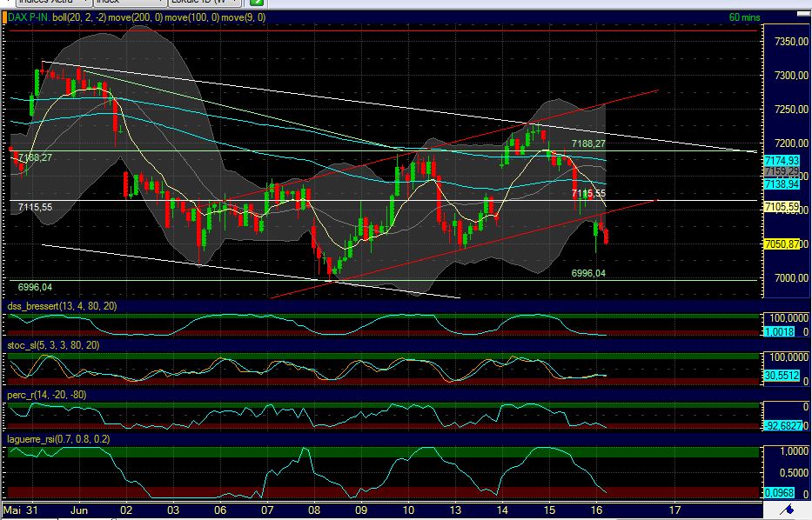Click the 06 date on the time axis
Viewport: 812px width, 520px height.
(x=220, y=510)
